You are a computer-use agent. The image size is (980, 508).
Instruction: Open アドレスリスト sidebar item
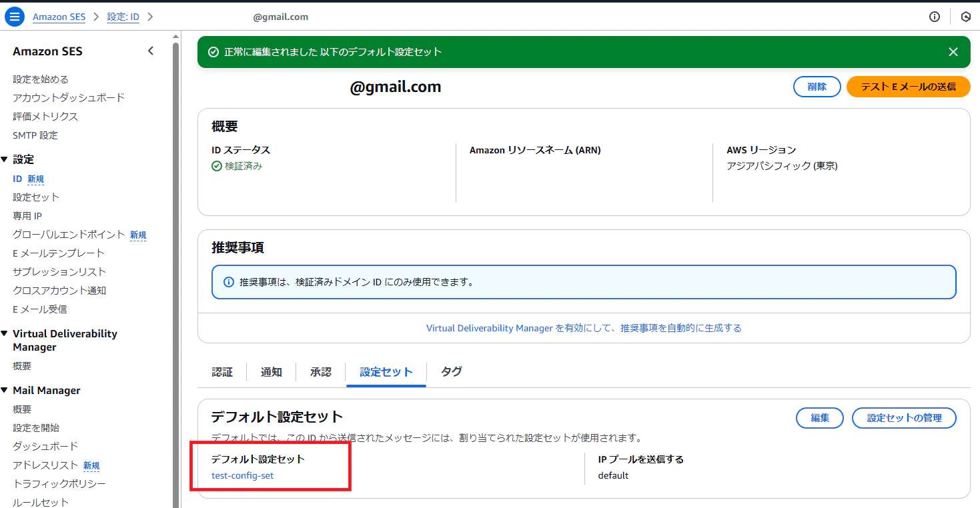[x=45, y=465]
